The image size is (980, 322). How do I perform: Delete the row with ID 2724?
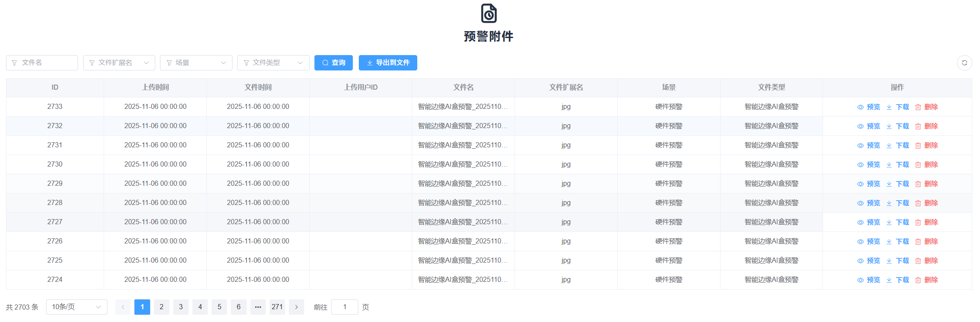point(926,280)
